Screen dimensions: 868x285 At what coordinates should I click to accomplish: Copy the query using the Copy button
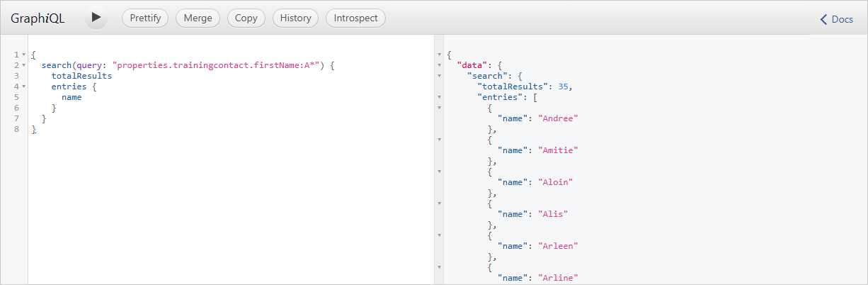pos(246,18)
